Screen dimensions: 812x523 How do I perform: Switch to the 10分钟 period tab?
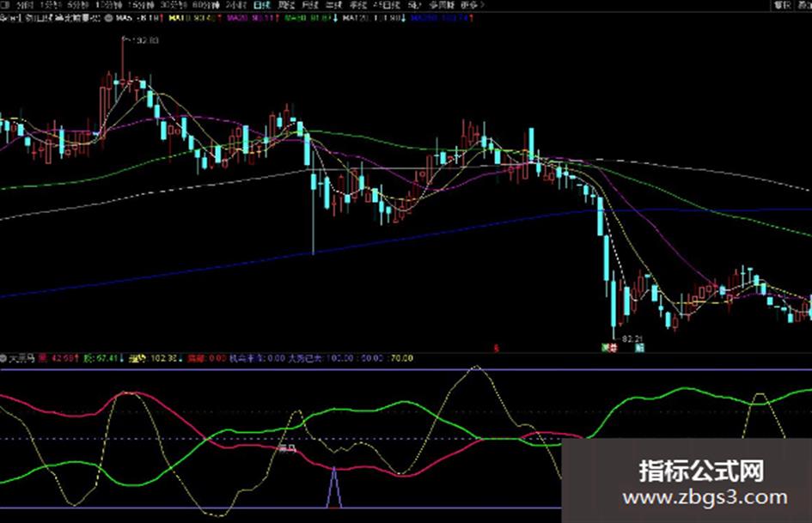tap(109, 5)
